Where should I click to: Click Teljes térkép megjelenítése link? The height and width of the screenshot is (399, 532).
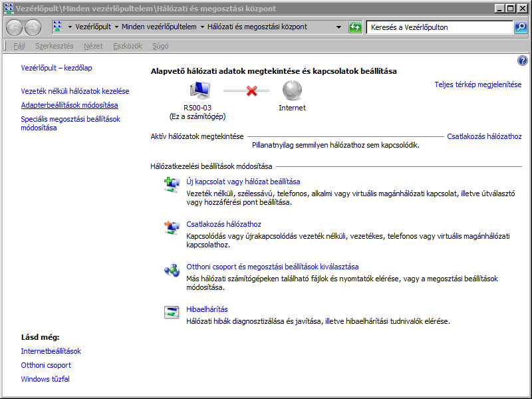477,84
